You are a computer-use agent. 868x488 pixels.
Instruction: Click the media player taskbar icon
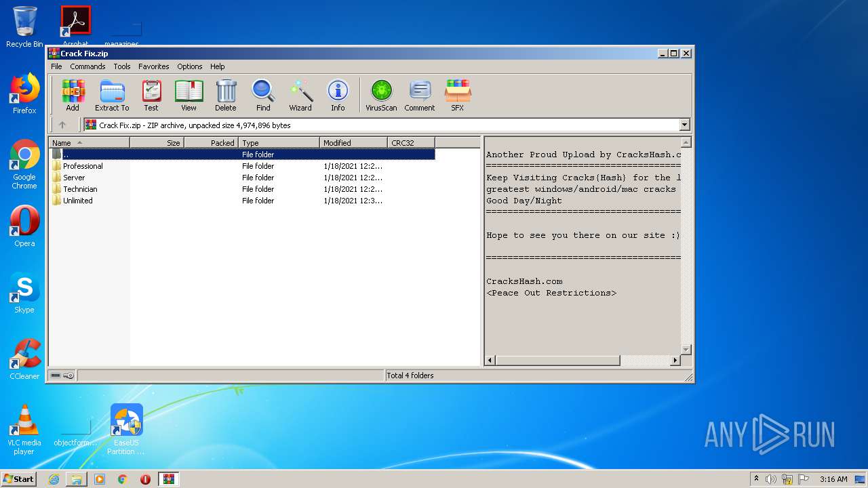[100, 479]
